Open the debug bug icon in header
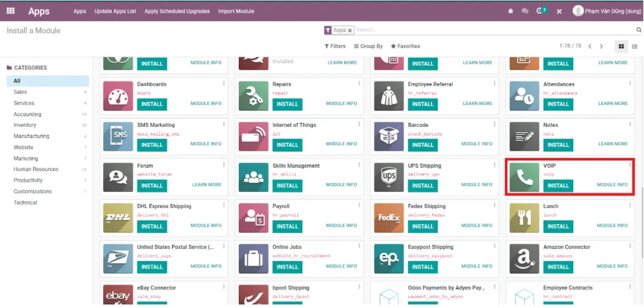The width and height of the screenshot is (644, 307). click(x=511, y=11)
